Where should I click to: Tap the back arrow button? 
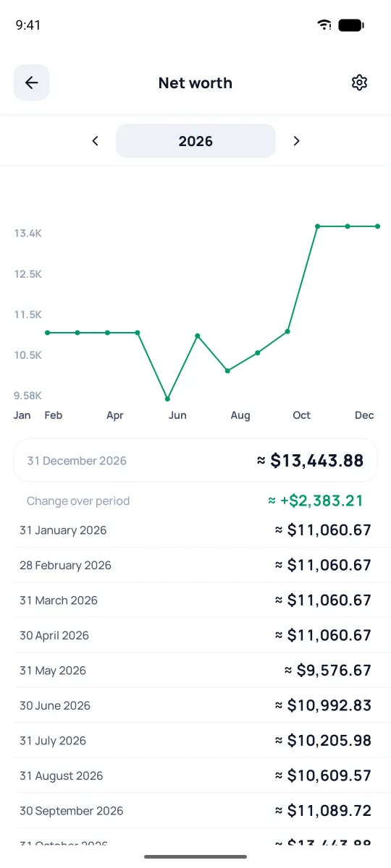coord(32,82)
